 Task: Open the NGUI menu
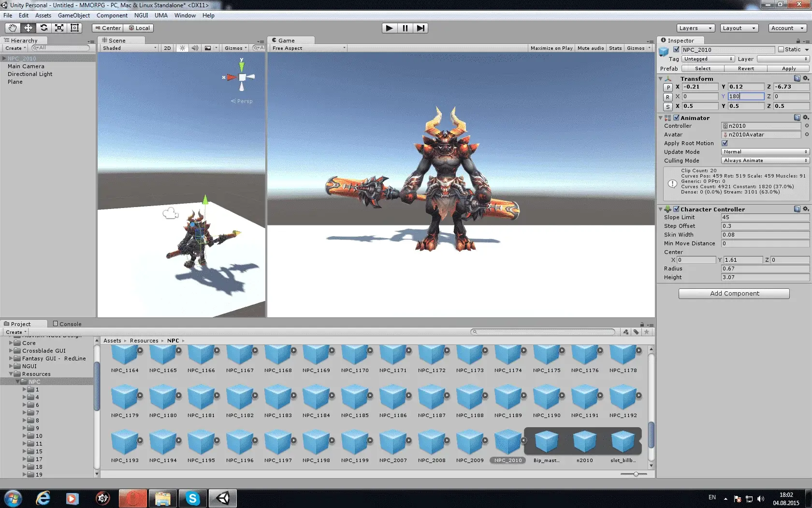[x=141, y=15]
